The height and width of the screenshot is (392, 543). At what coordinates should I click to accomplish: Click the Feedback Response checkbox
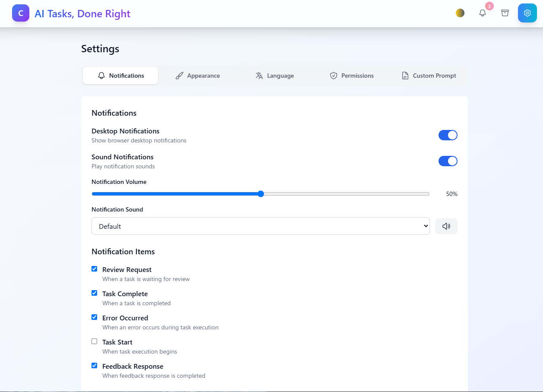(95, 365)
